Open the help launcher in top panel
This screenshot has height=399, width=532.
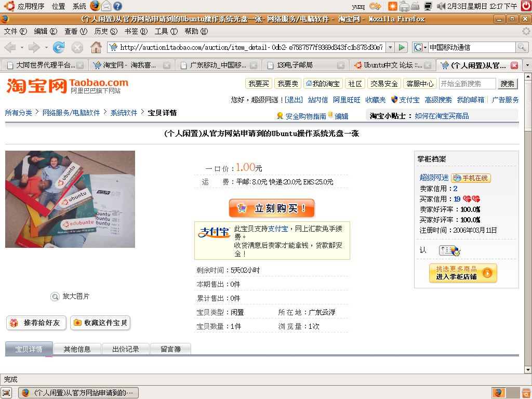point(117,6)
